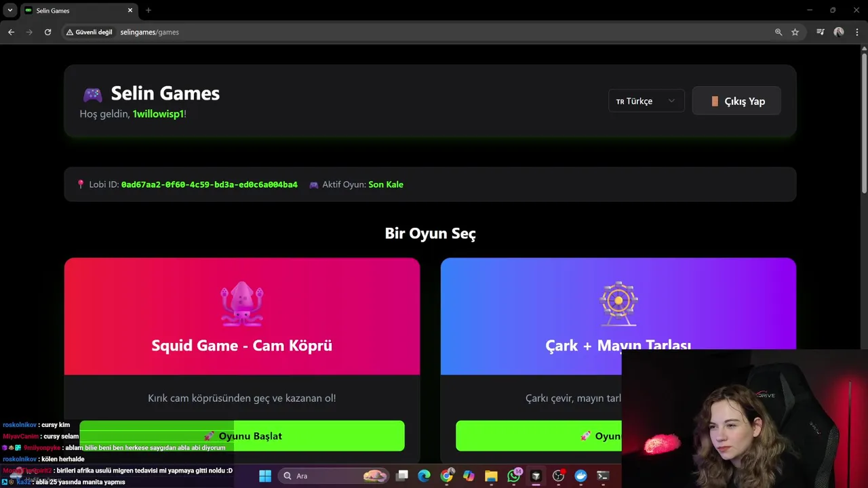The image size is (868, 488).
Task: Click the 'Bir Oyun Seç' heading
Action: coord(431,233)
